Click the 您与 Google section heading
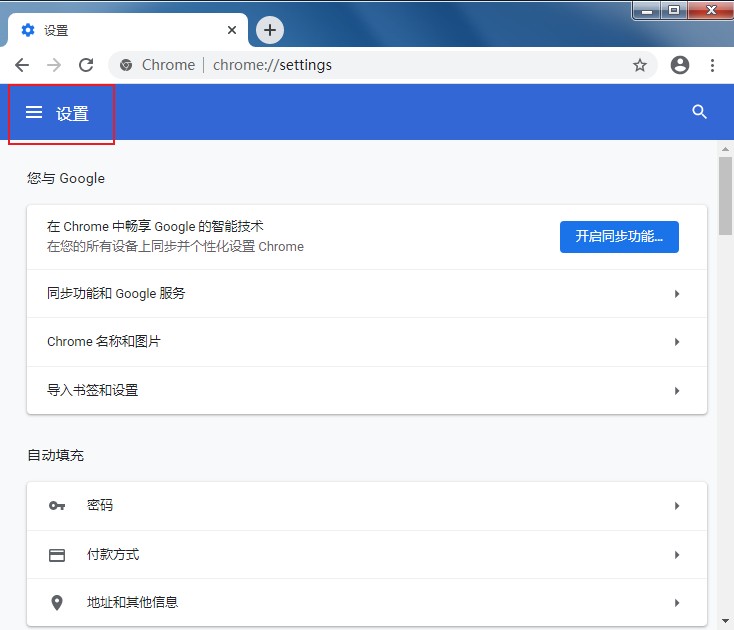 (66, 178)
